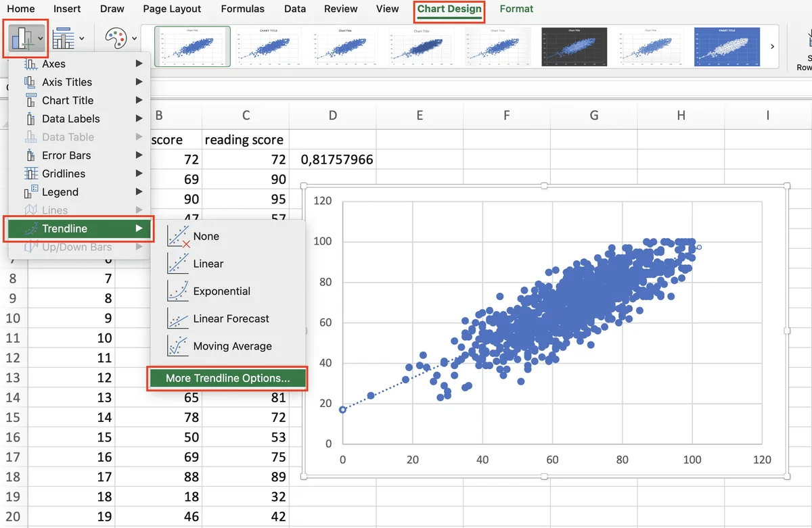This screenshot has height=528, width=812.
Task: Apply the Linear trendline
Action: click(x=228, y=264)
